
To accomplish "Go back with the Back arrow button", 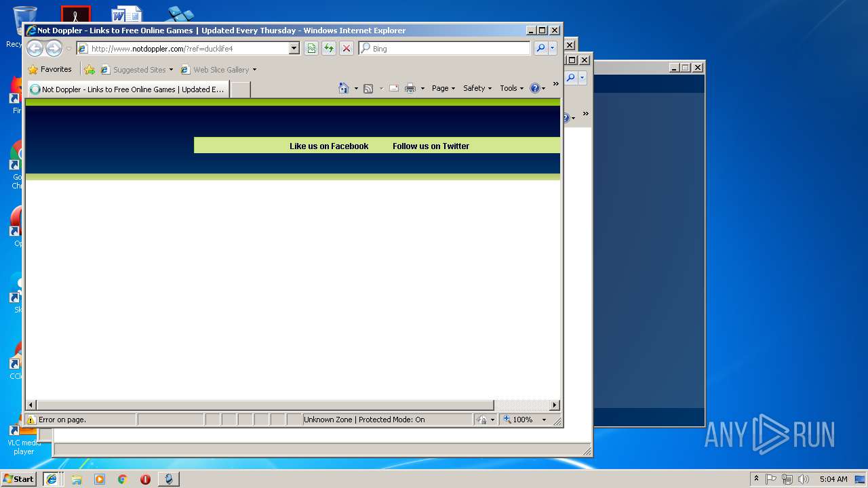I will (x=35, y=48).
